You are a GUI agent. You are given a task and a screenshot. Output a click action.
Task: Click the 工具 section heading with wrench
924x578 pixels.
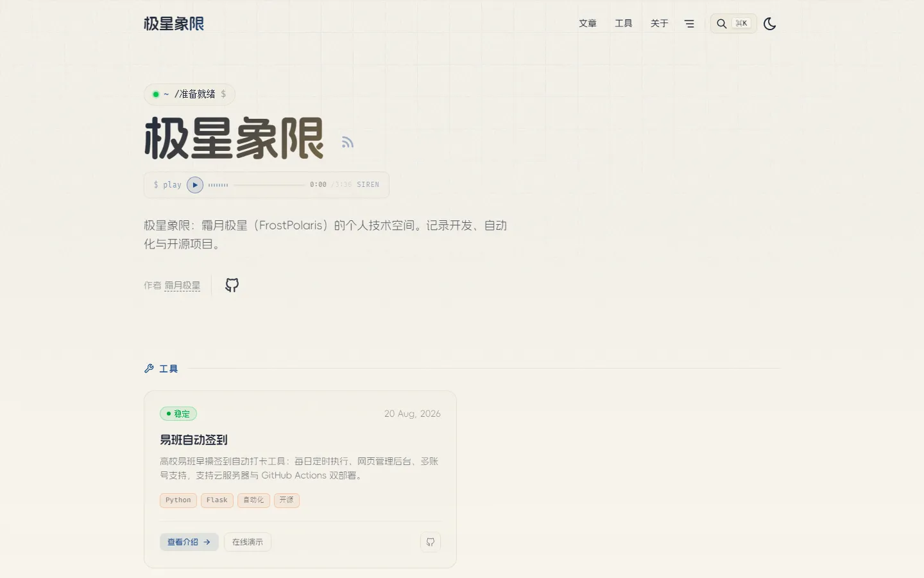[x=161, y=369]
